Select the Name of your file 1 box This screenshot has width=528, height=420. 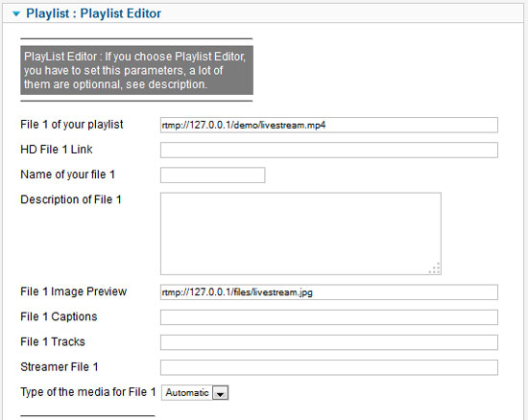pos(212,175)
